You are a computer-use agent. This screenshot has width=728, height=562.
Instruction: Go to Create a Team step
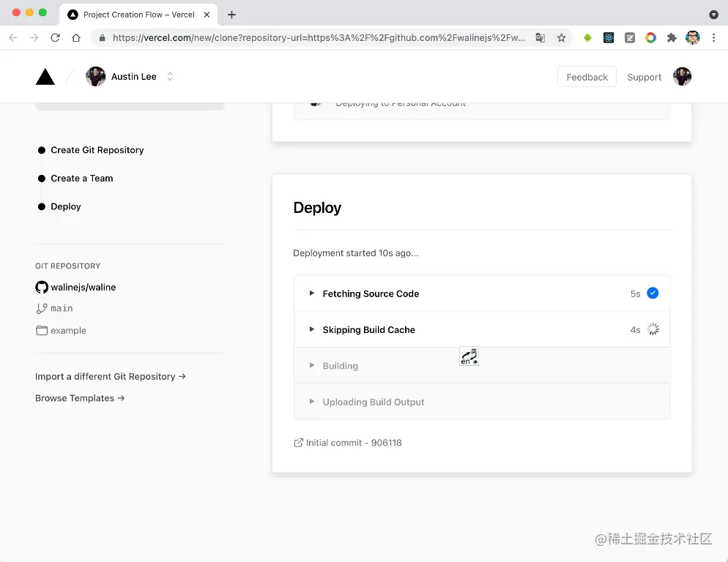[82, 179]
